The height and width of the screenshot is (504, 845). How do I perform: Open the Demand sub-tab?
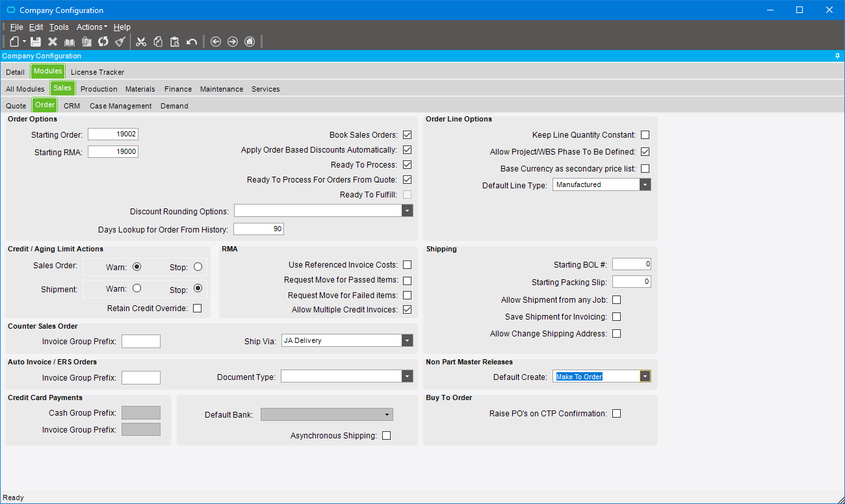[174, 106]
